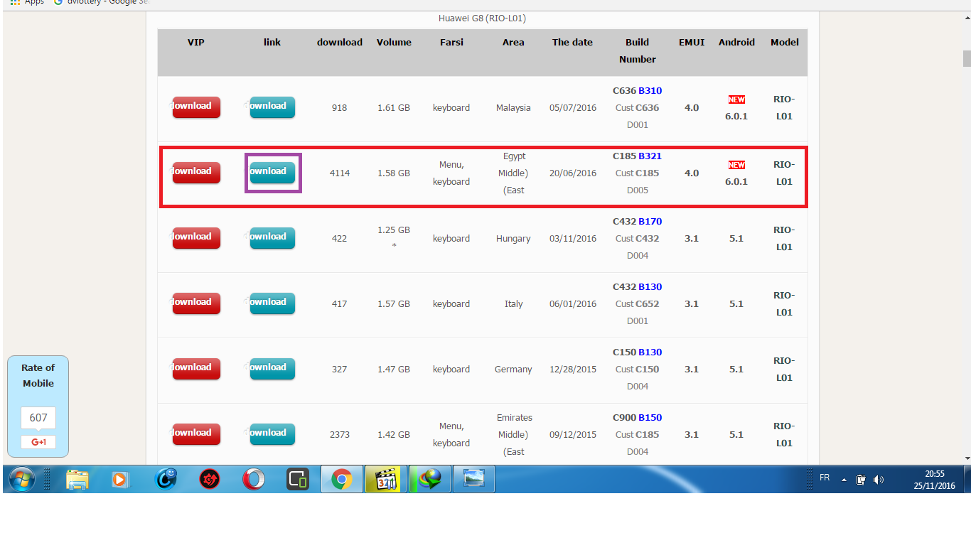
Task: Click the red VIP download button for Malaysia
Action: [x=196, y=107]
